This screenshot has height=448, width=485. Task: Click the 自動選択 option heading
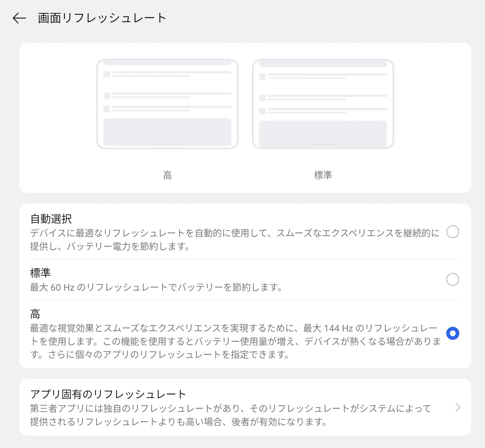point(51,219)
